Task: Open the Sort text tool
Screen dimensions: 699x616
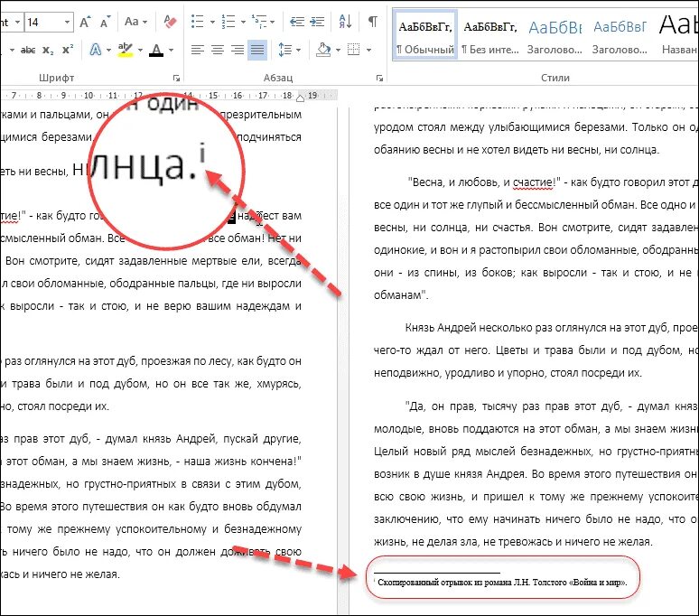Action: pos(346,22)
